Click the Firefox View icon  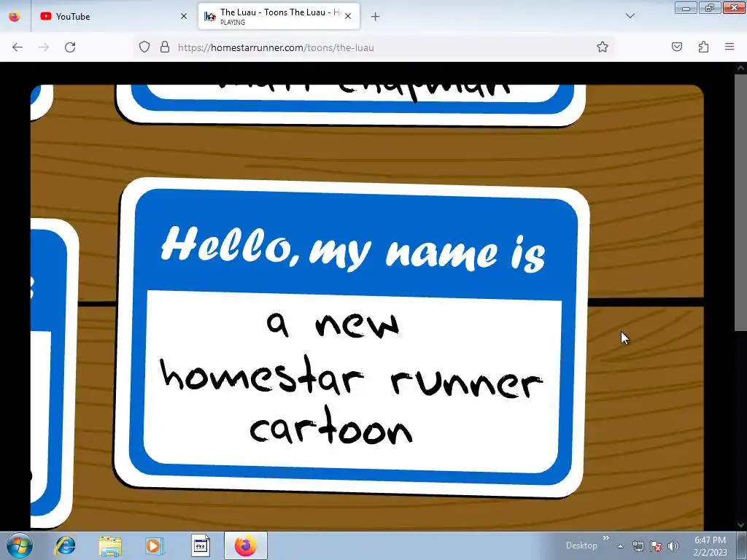pyautogui.click(x=15, y=16)
